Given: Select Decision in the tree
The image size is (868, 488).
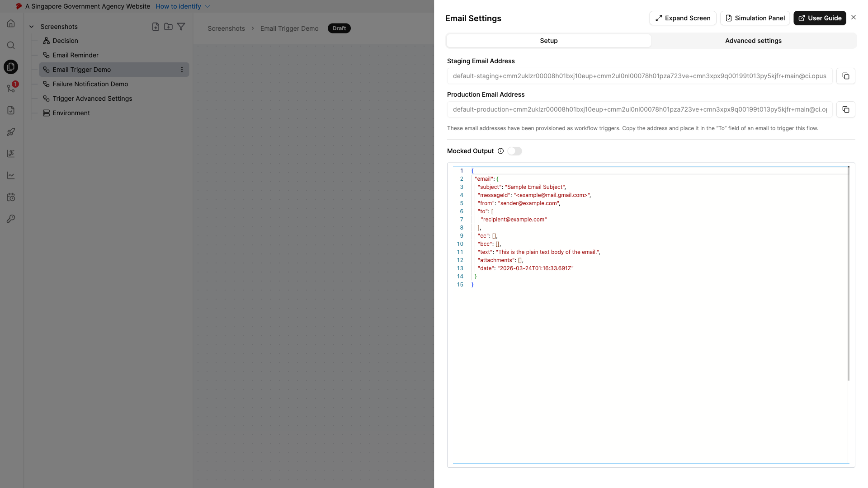Looking at the screenshot, I should point(65,41).
